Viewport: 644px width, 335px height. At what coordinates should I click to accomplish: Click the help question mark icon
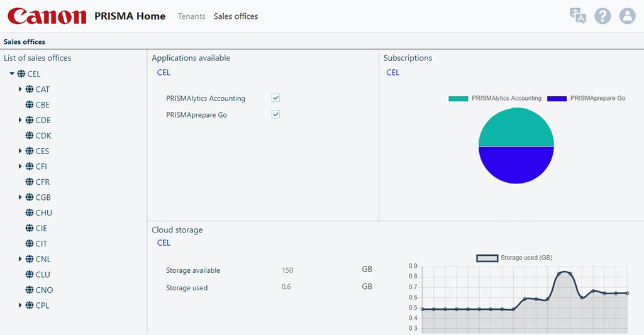[x=602, y=16]
